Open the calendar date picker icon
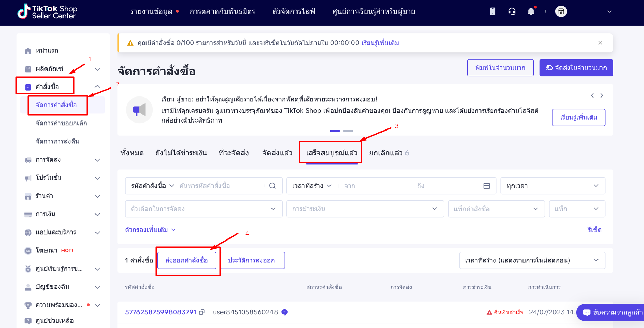The width and height of the screenshot is (644, 328). coord(486,186)
